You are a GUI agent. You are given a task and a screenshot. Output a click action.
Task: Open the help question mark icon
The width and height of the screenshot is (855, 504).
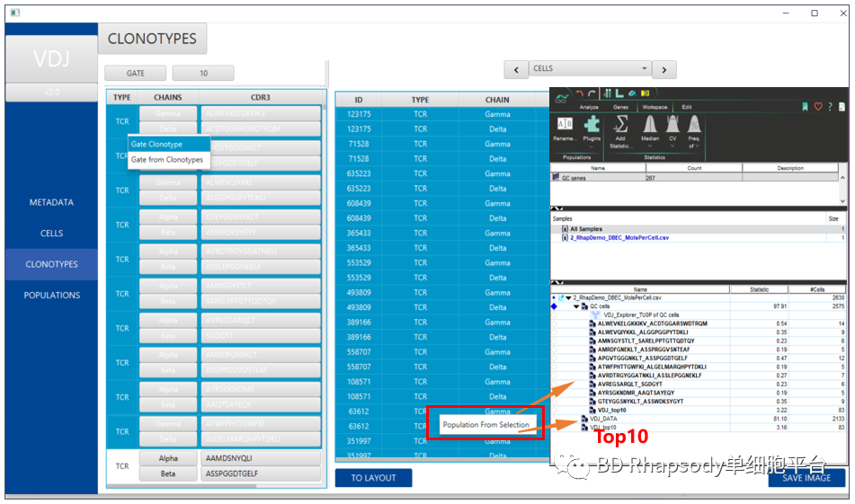tap(832, 106)
